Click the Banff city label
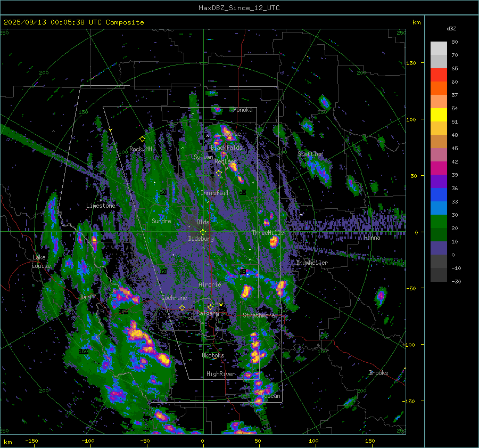The height and width of the screenshot is (448, 479). click(88, 297)
